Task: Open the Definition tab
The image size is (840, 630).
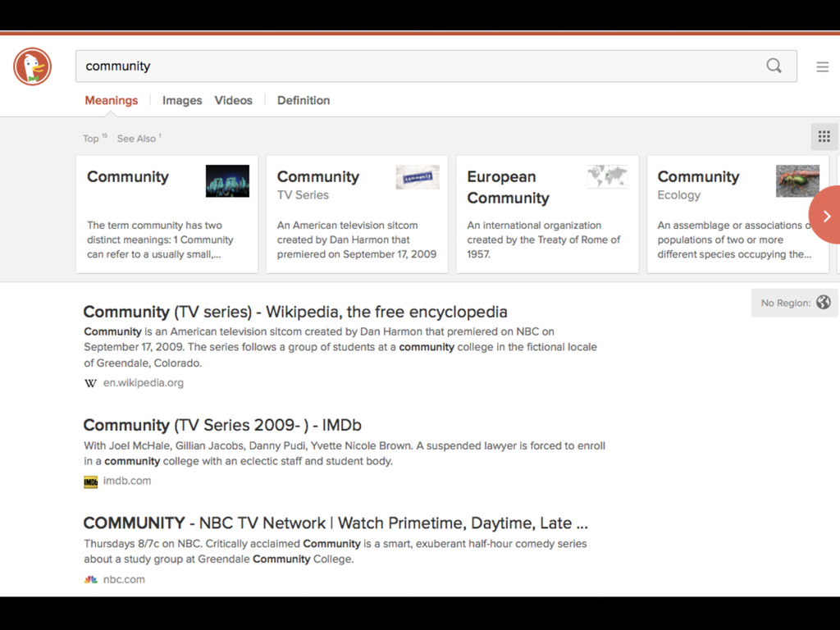Action: tap(304, 100)
